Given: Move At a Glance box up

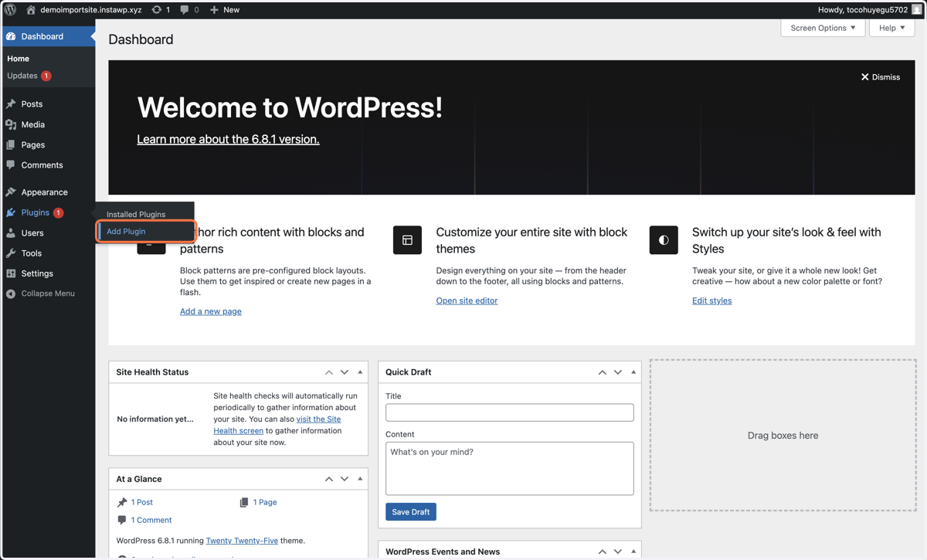Looking at the screenshot, I should 329,479.
